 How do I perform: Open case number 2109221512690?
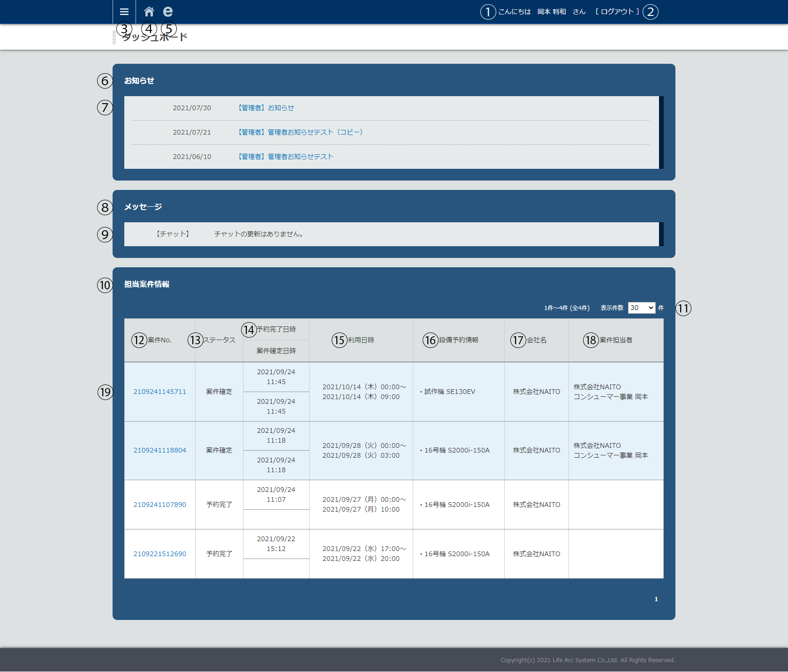[159, 554]
